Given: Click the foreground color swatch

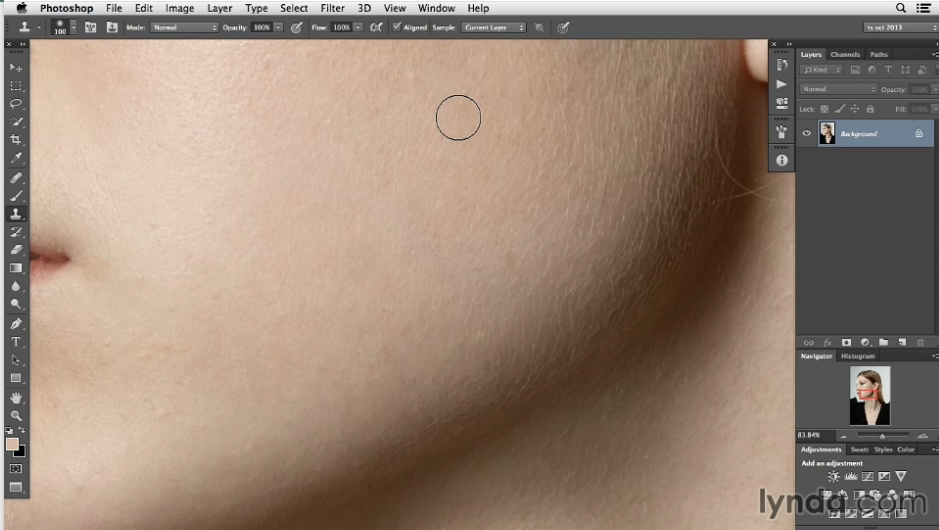Looking at the screenshot, I should pyautogui.click(x=12, y=444).
